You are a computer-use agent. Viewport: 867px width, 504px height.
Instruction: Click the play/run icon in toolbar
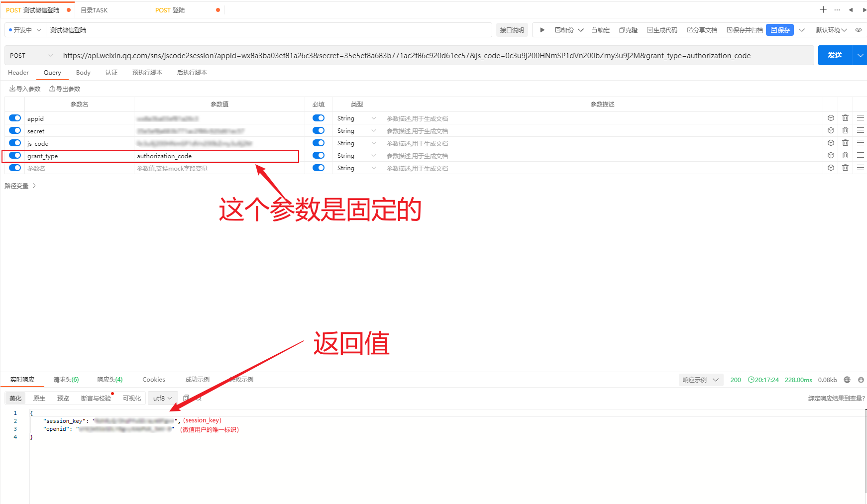[x=542, y=30]
